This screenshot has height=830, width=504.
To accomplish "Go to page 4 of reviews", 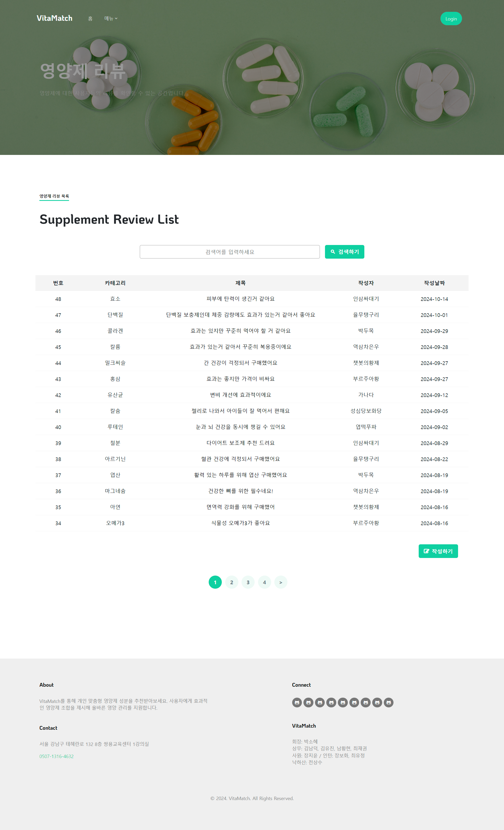I will coord(264,582).
